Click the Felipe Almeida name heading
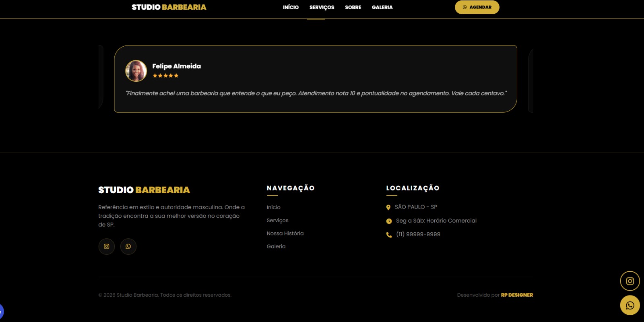This screenshot has height=322, width=644. click(176, 66)
